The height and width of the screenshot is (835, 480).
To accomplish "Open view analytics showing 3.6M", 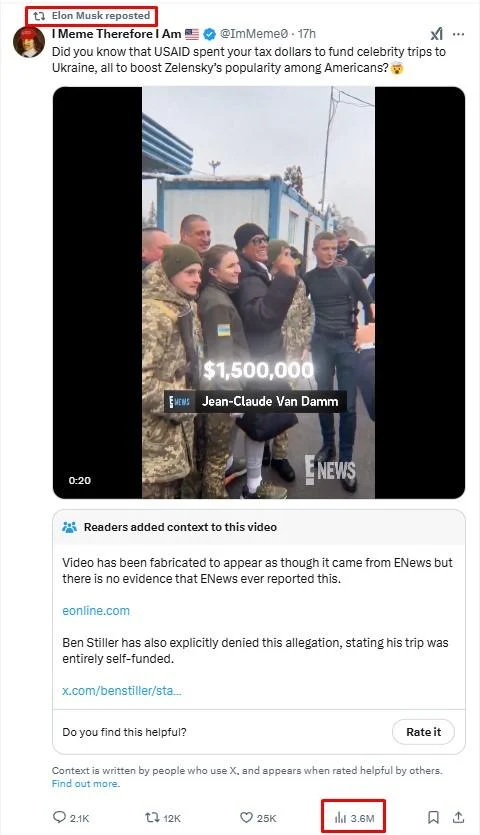I will pyautogui.click(x=354, y=817).
